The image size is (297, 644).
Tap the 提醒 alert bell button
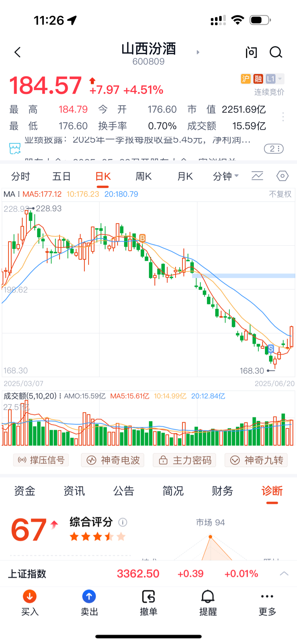(x=208, y=603)
